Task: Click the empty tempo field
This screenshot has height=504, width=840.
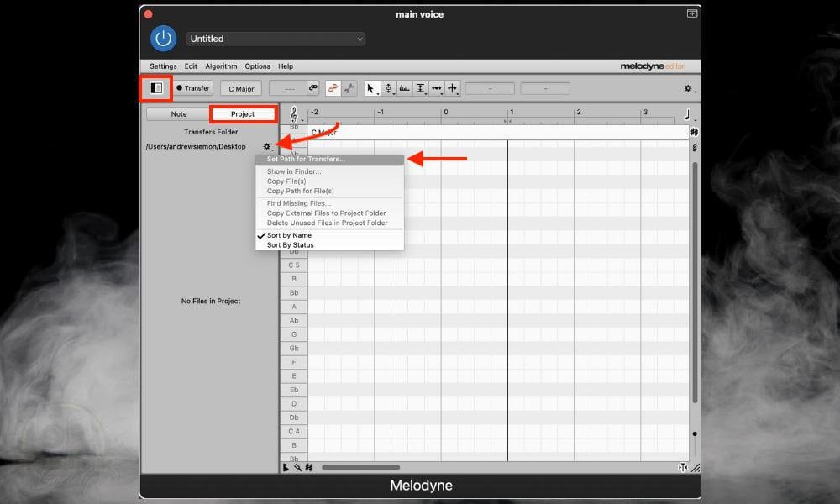Action: point(288,88)
